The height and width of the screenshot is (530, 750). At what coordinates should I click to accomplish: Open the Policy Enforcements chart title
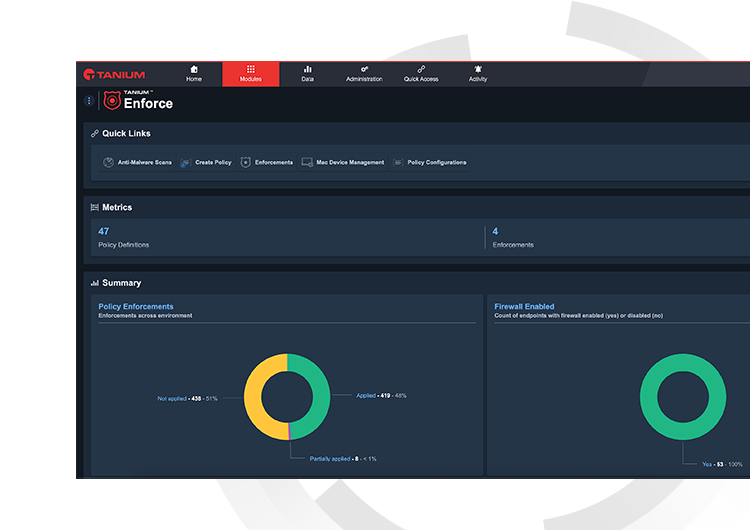(136, 307)
